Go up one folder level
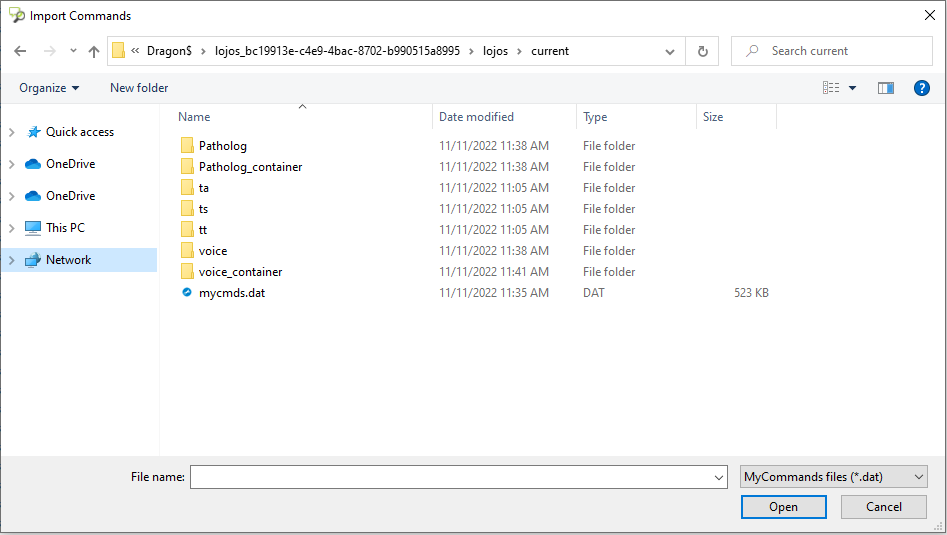 click(x=94, y=51)
